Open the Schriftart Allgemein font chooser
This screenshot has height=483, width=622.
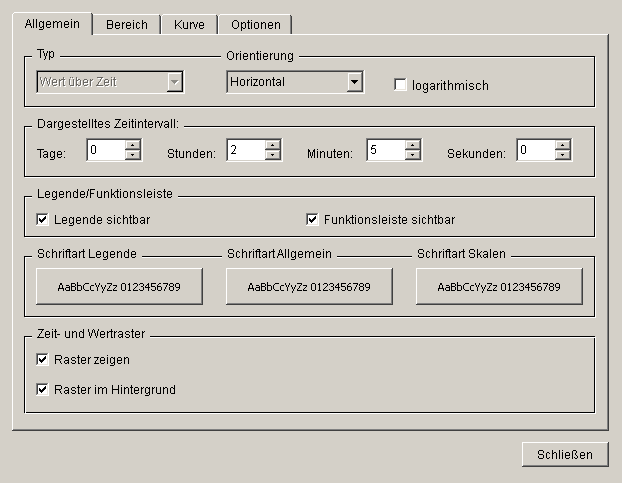point(309,287)
